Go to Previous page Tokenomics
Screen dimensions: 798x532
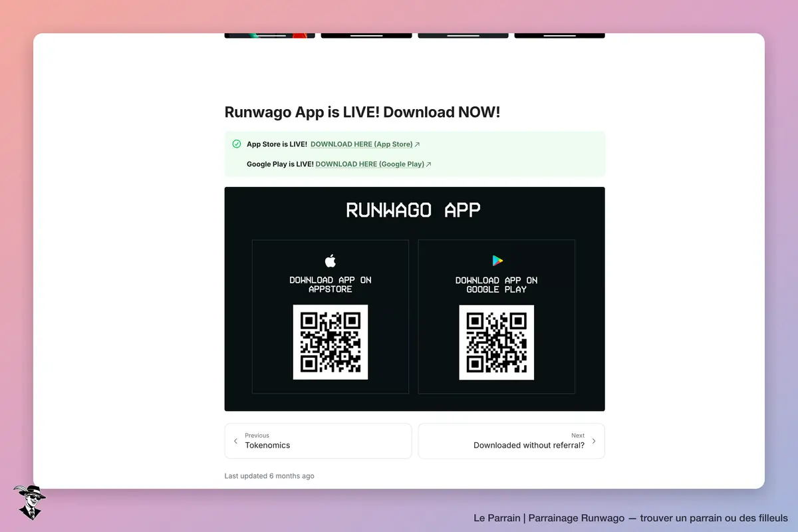pos(318,441)
